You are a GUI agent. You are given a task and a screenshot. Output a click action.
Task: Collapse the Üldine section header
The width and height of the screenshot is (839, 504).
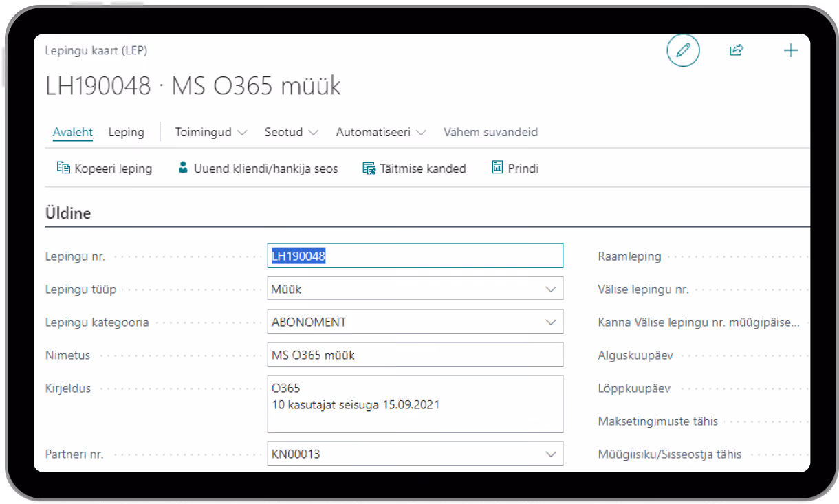tap(68, 213)
